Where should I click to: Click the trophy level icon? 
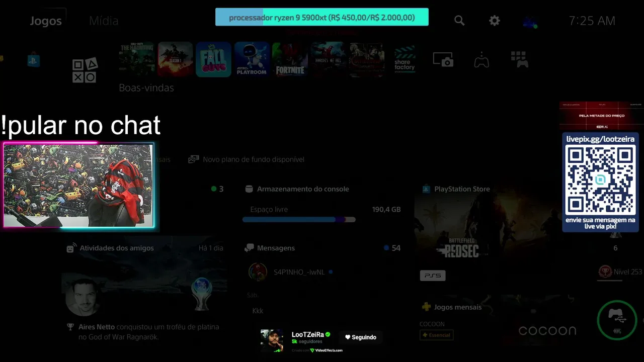tap(604, 272)
